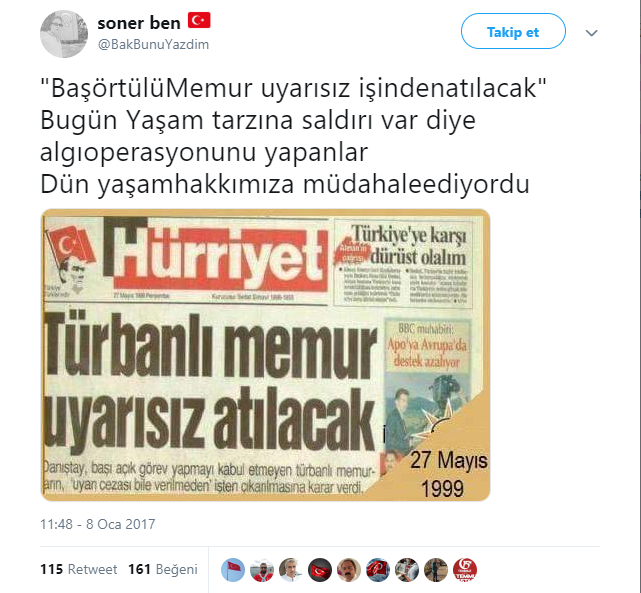This screenshot has height=593, width=641.
Task: Expand the tweet options chevron
Action: click(x=592, y=33)
